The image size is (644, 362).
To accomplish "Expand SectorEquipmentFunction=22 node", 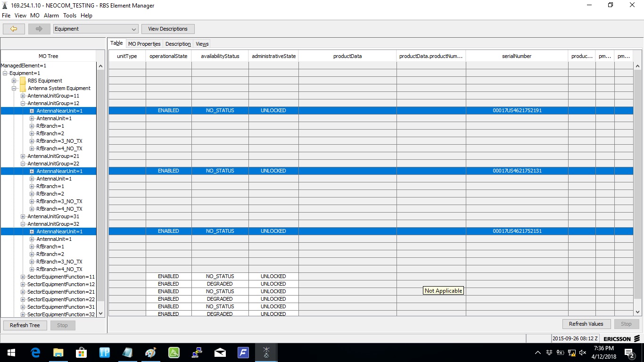I will [23, 299].
